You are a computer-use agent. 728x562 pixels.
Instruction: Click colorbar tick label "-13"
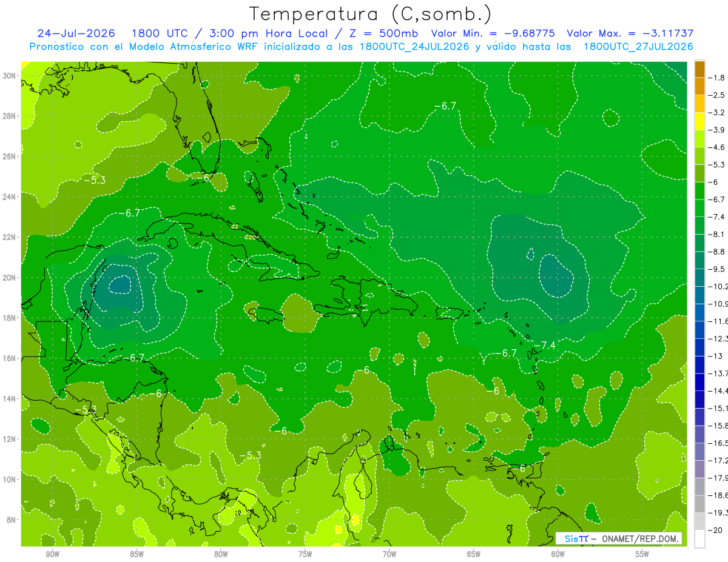coord(715,356)
